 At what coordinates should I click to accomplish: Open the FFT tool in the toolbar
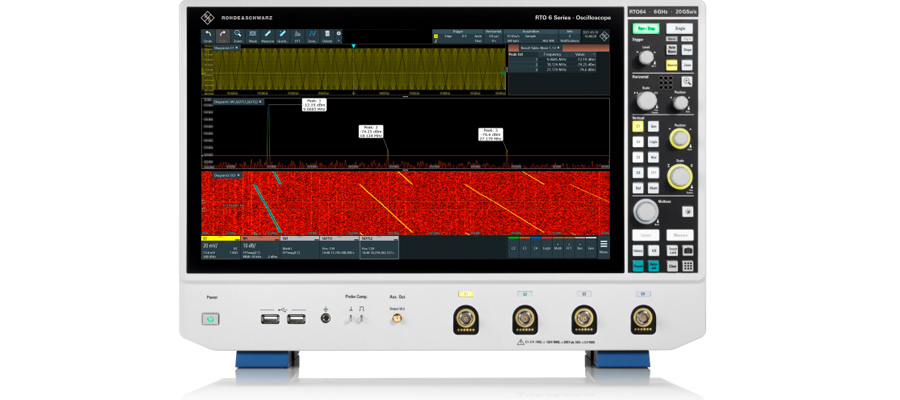tap(298, 35)
